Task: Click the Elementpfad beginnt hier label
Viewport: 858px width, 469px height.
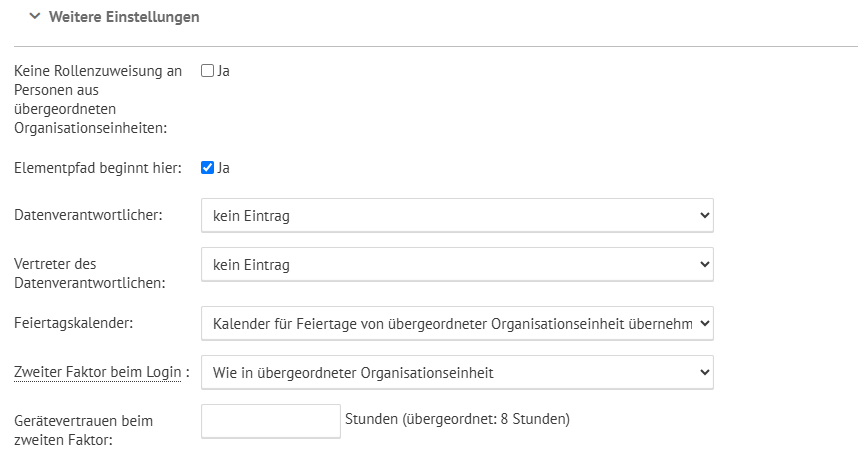Action: (98, 167)
